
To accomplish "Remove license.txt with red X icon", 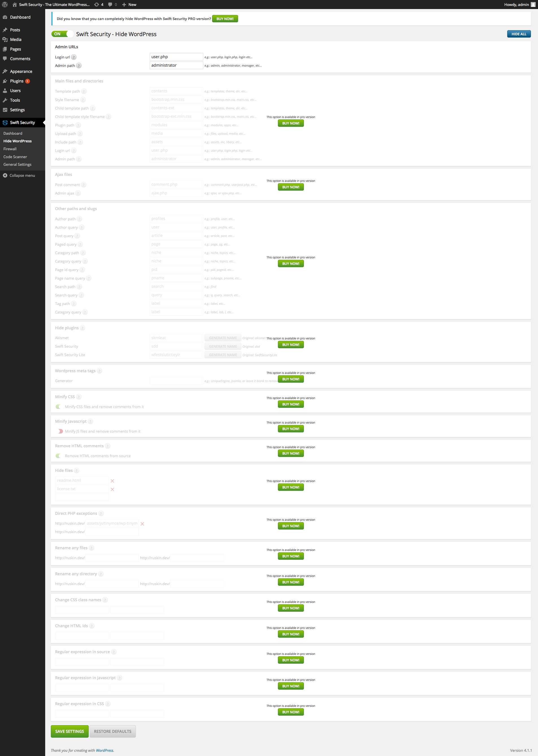I will pos(112,490).
